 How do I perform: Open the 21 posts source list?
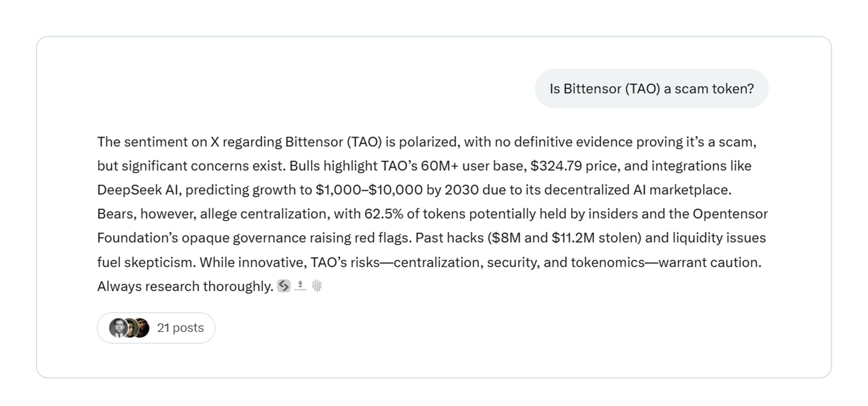click(180, 328)
